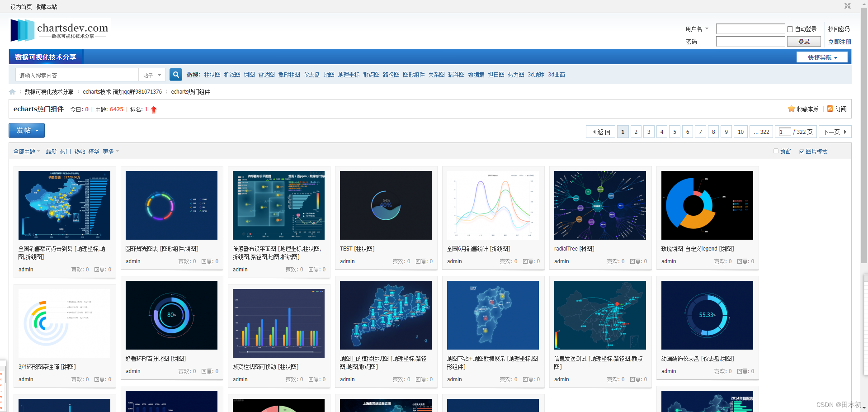This screenshot has height=412, width=868.
Task: Open the 渐变柱状图可移动 thumbnail
Action: (x=278, y=323)
